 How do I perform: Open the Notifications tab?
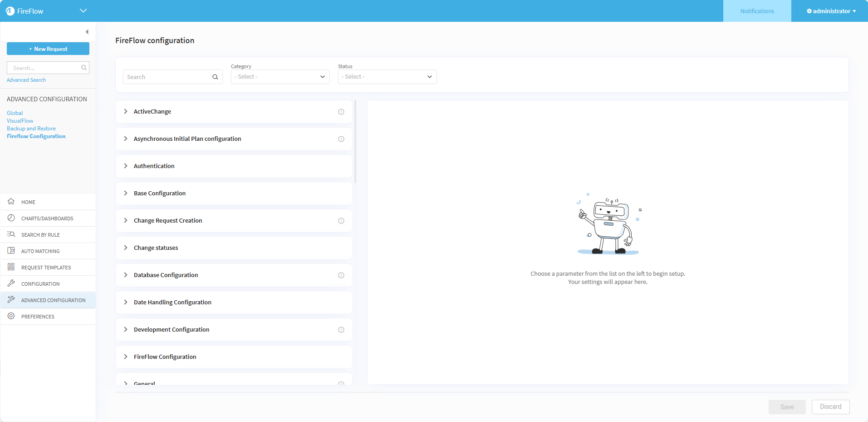757,11
